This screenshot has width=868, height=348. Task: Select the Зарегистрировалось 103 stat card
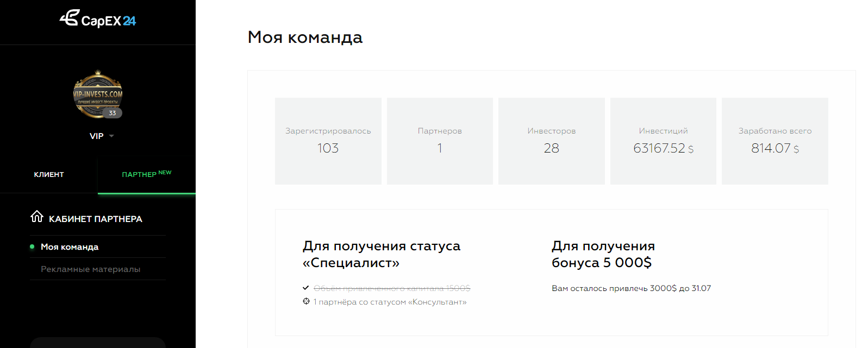pyautogui.click(x=328, y=141)
